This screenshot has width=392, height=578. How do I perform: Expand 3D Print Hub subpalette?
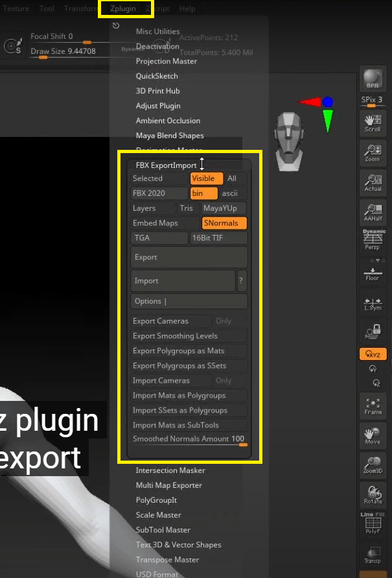[157, 91]
